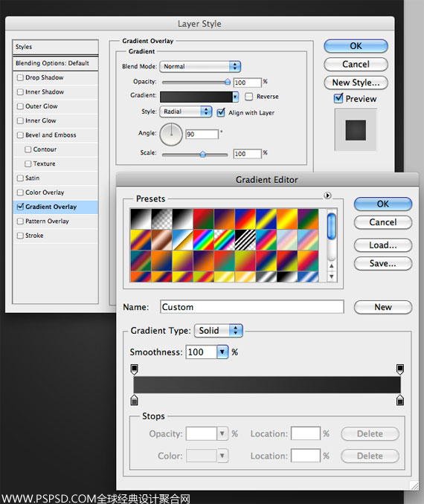Choose the black and white striped preset
Screen dimensions: 424x504
tap(245, 240)
